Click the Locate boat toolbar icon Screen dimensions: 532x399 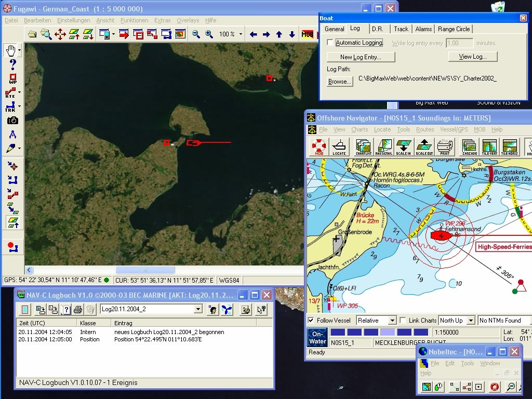click(x=339, y=147)
